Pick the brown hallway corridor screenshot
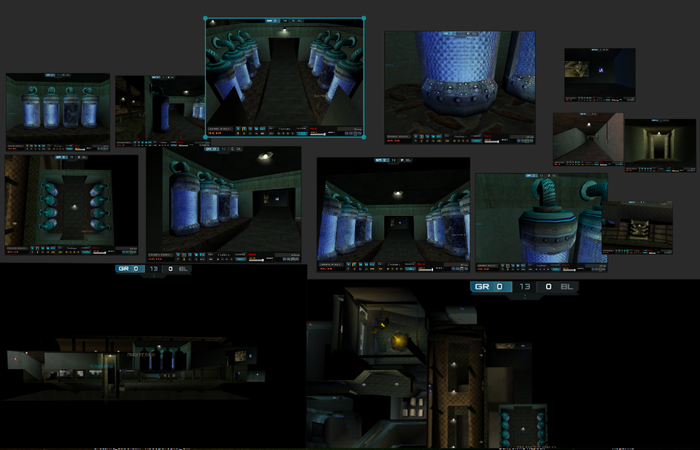 tap(588, 138)
